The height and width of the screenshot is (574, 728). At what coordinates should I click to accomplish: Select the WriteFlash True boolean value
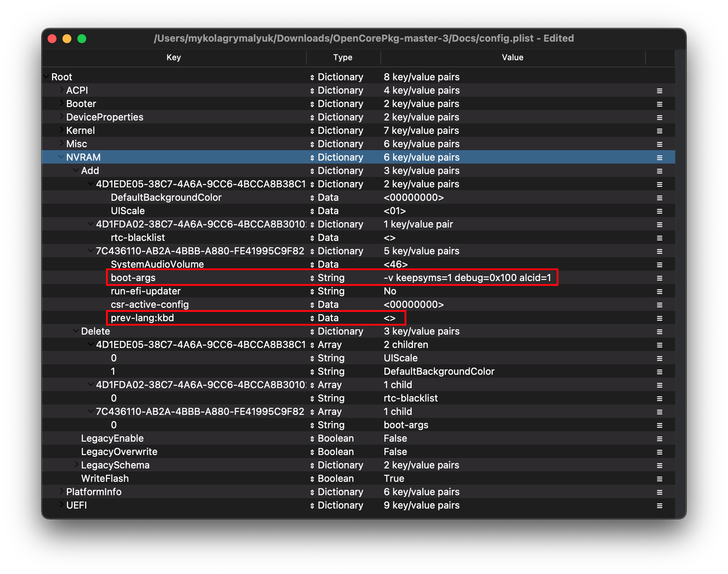(x=394, y=478)
